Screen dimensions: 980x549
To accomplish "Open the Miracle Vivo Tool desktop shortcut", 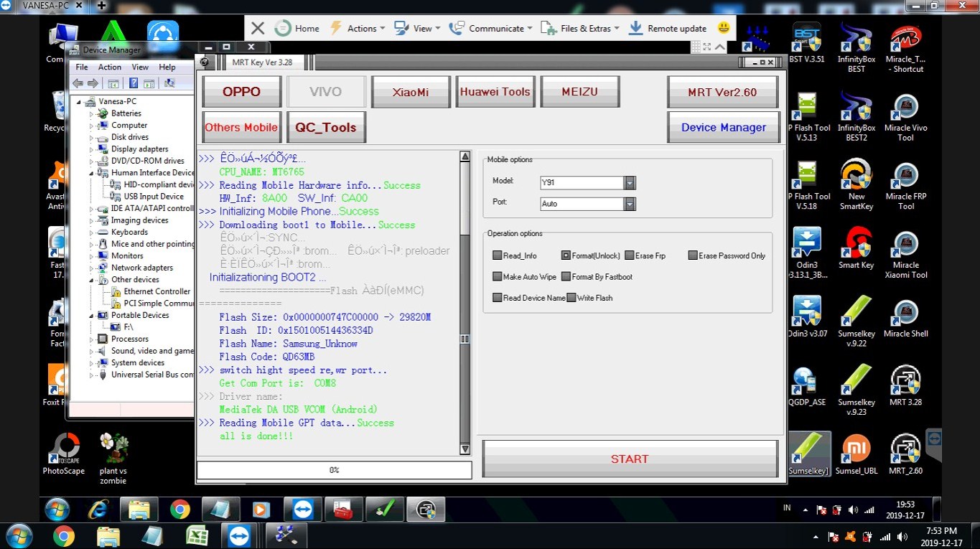I will (905, 118).
